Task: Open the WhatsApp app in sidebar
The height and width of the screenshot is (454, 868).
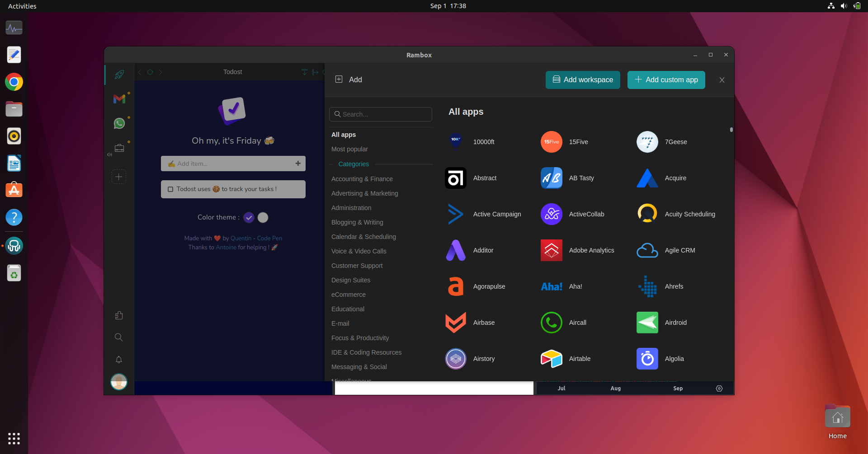Action: [x=119, y=123]
